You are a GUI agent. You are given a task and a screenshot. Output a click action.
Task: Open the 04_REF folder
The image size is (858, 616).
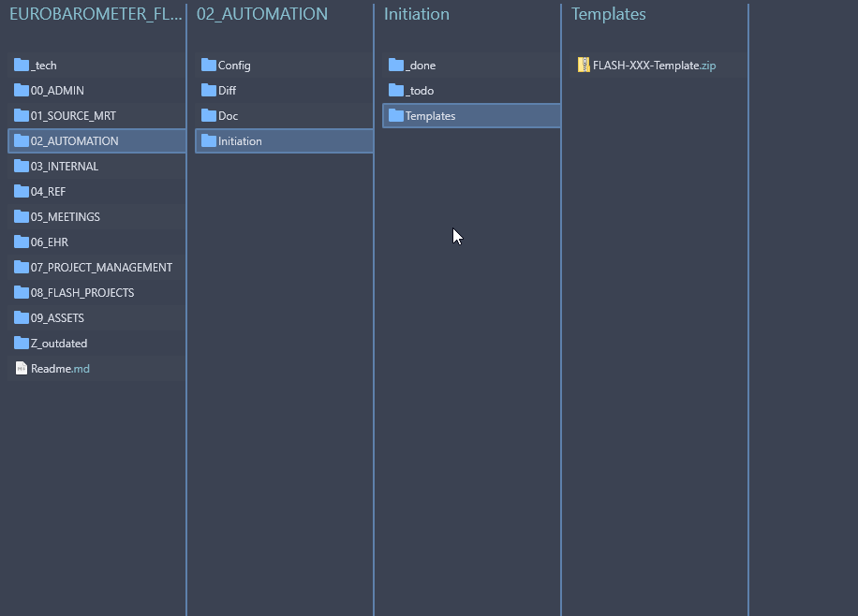(x=96, y=192)
